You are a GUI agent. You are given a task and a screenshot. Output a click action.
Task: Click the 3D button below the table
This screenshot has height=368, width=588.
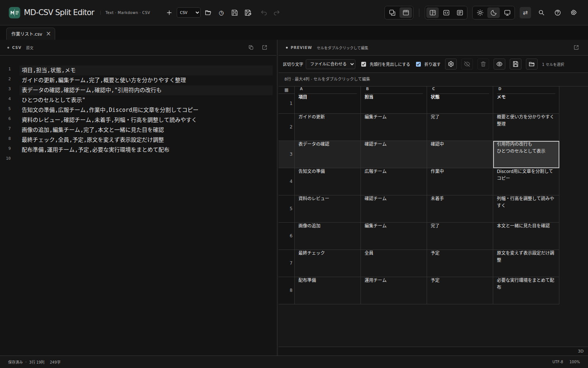581,351
